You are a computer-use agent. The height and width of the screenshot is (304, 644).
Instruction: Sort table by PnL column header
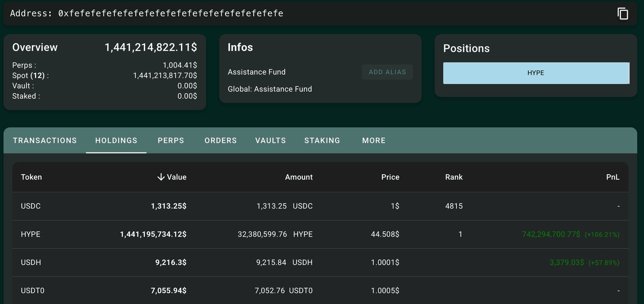[x=613, y=177]
